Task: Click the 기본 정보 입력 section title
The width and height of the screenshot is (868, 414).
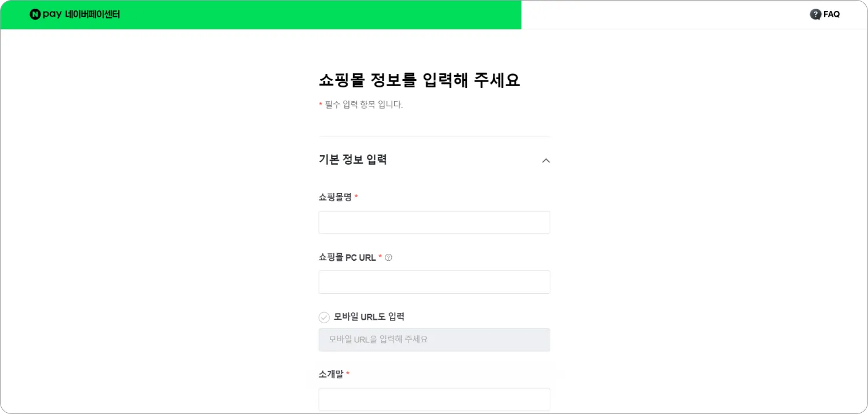Action: point(352,160)
